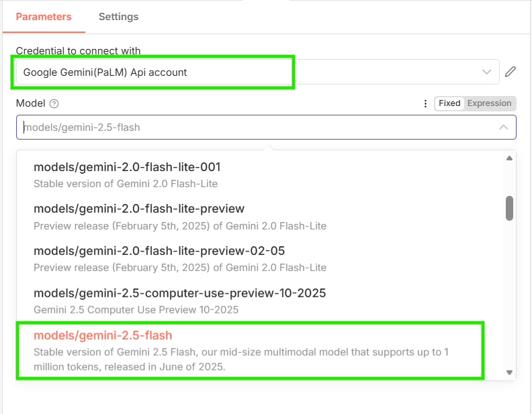Choose models/gemini-2.0-flash-lite-preview-02-05 option
The width and height of the screenshot is (532, 414).
[260, 259]
